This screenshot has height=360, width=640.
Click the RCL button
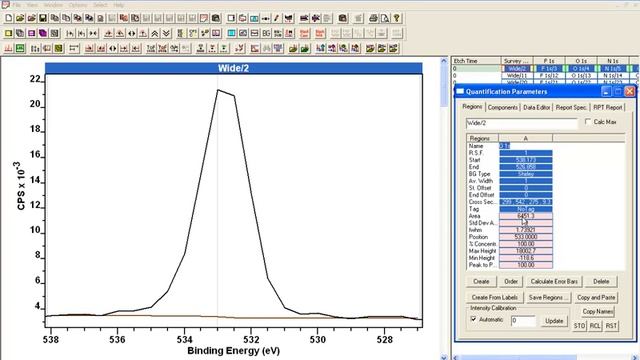pos(595,326)
